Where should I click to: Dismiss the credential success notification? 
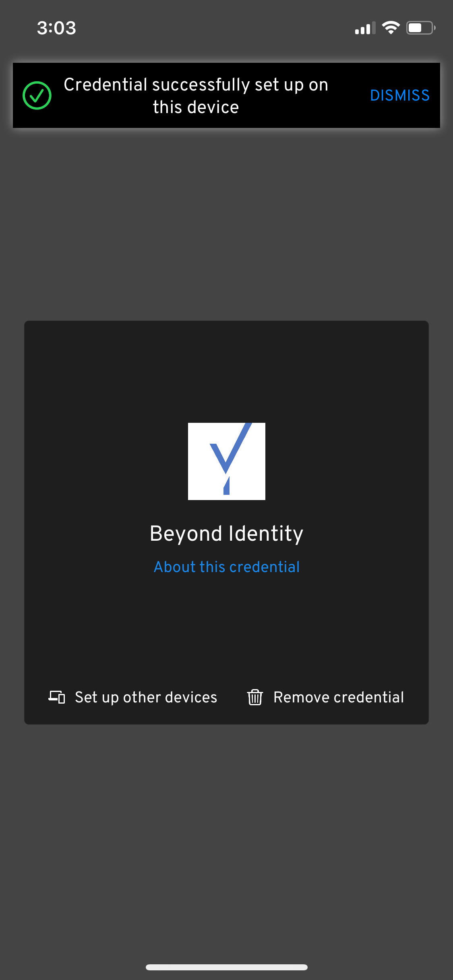(399, 95)
